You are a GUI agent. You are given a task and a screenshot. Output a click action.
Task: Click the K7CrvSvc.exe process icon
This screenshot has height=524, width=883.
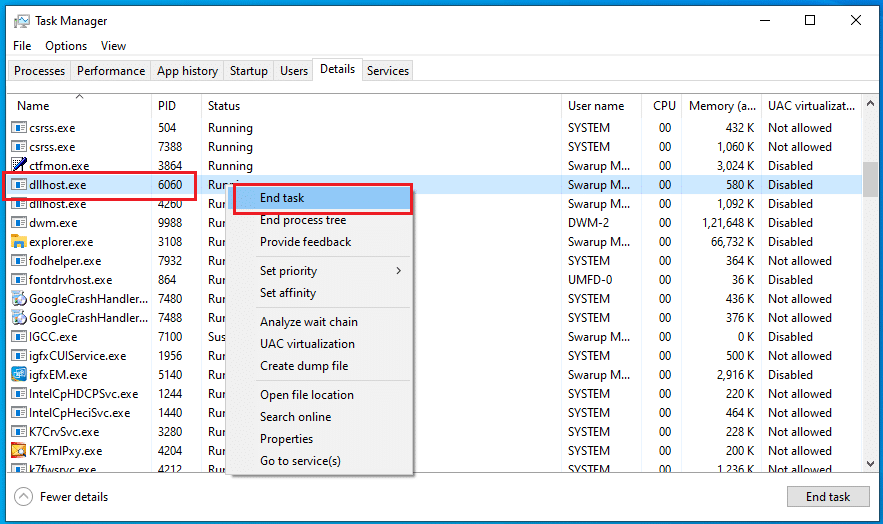pyautogui.click(x=19, y=432)
